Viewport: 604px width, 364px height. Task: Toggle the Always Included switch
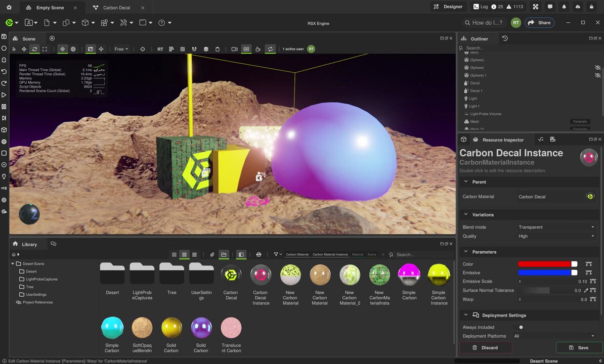pyautogui.click(x=521, y=327)
